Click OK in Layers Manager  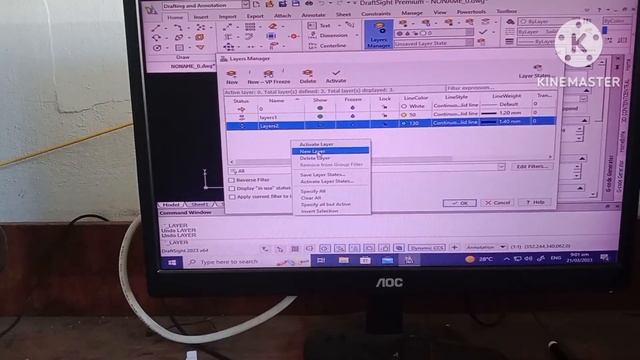pyautogui.click(x=460, y=203)
